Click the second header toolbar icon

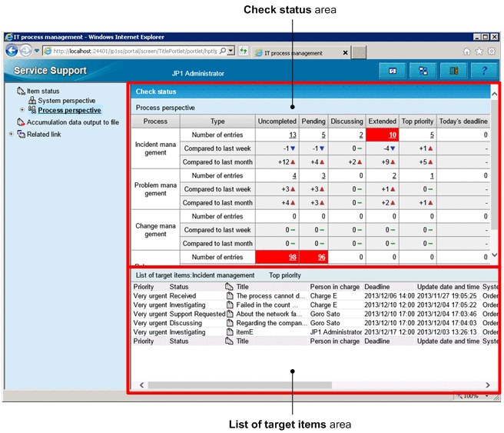(423, 72)
